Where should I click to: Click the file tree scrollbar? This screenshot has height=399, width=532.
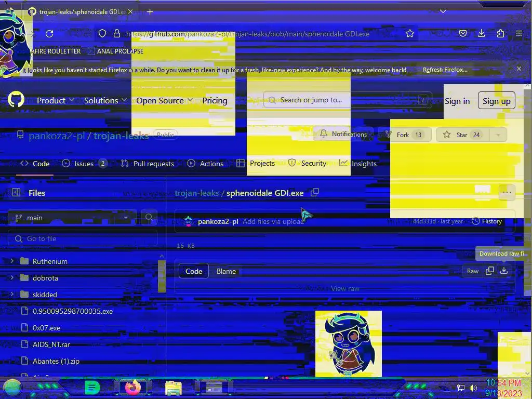(x=162, y=276)
